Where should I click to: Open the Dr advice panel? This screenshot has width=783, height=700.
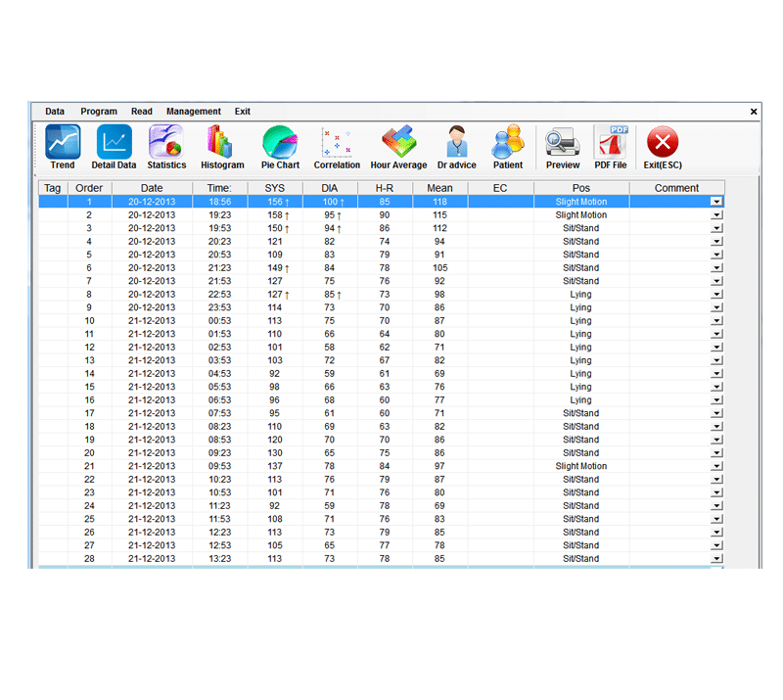pyautogui.click(x=456, y=147)
